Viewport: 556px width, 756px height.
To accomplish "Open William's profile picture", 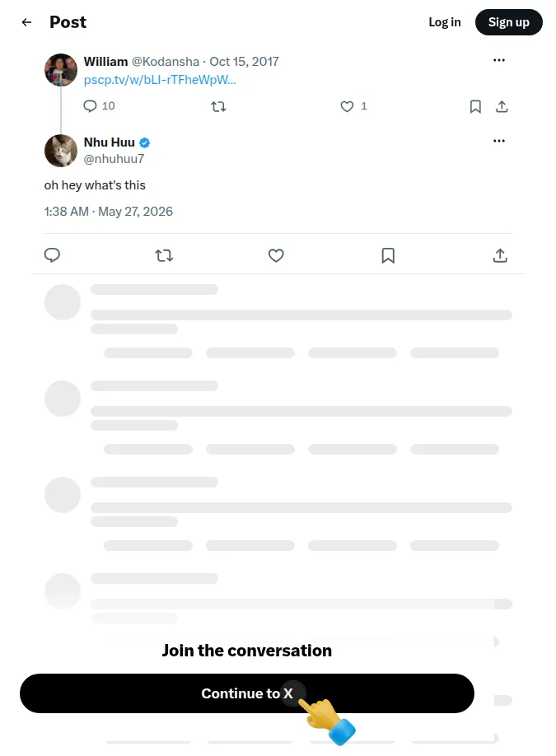I will tap(61, 70).
